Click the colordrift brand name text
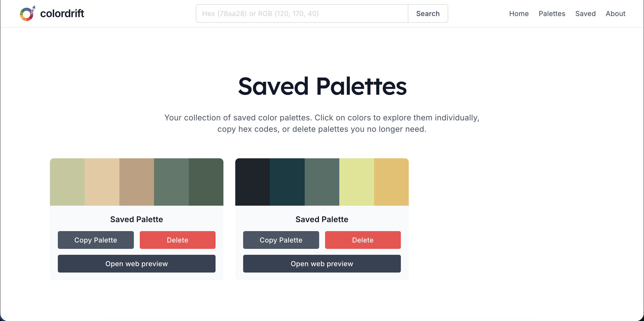This screenshot has width=644, height=321. click(x=62, y=14)
